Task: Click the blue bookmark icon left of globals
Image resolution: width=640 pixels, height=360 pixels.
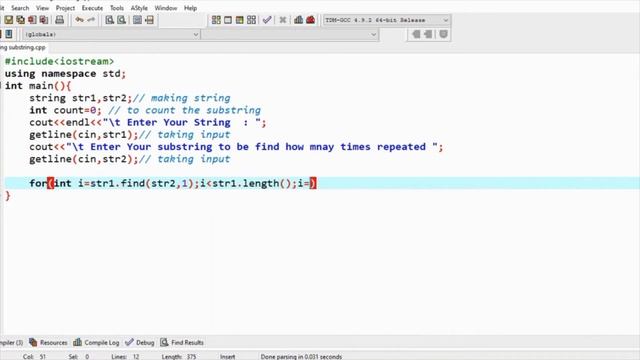Action: [x=9, y=34]
